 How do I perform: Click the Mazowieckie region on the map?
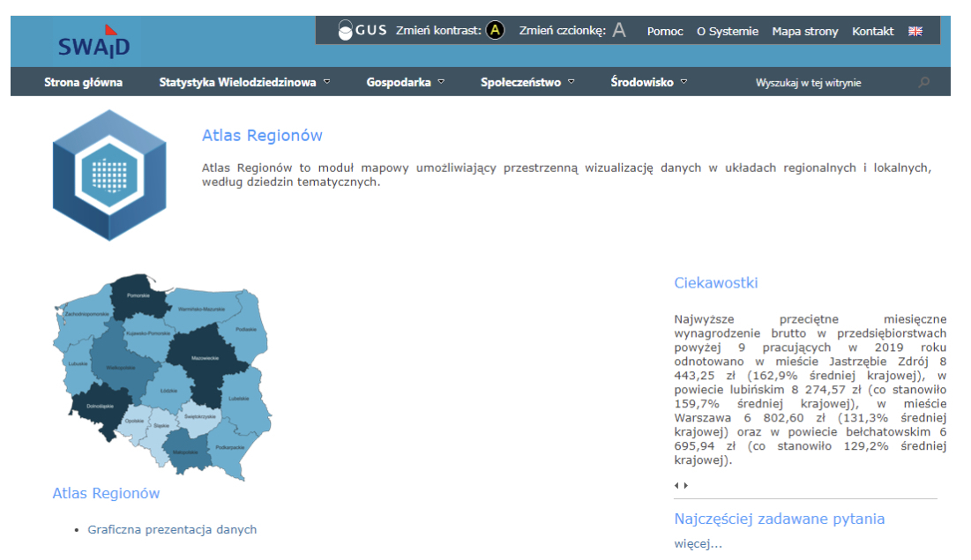click(203, 357)
